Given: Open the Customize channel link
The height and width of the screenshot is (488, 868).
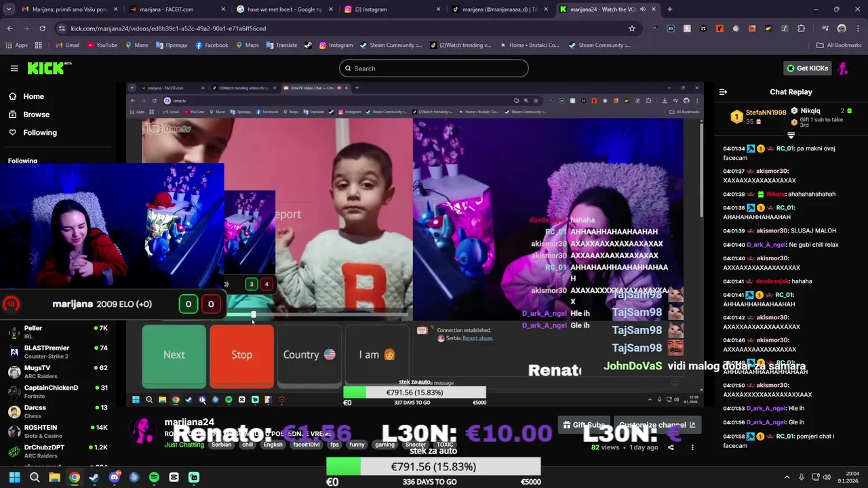Looking at the screenshot, I should tap(656, 425).
